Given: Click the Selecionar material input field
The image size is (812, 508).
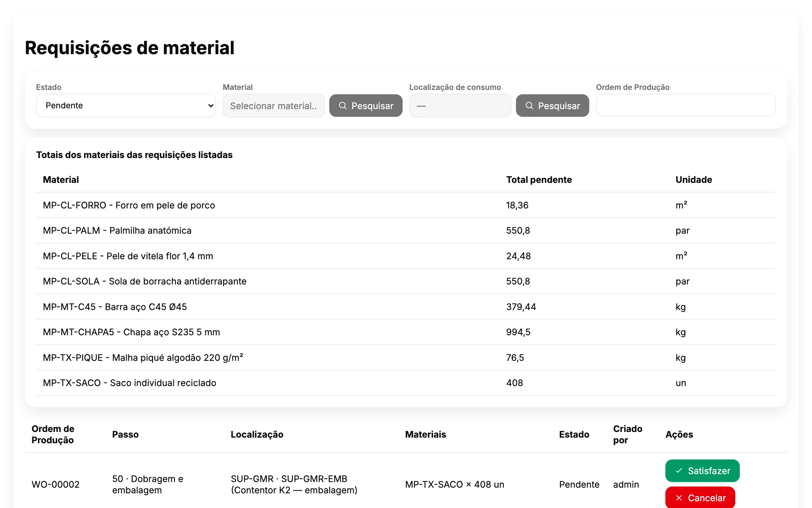Looking at the screenshot, I should (274, 106).
